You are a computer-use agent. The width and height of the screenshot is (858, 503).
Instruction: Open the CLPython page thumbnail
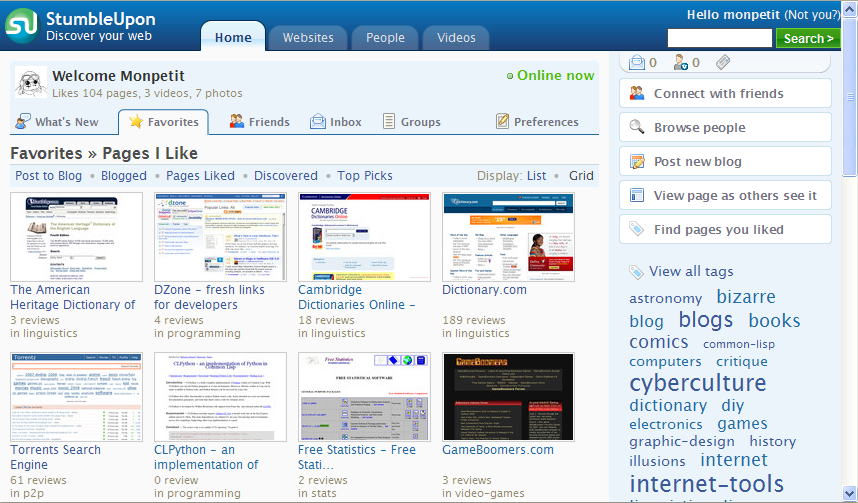(220, 397)
